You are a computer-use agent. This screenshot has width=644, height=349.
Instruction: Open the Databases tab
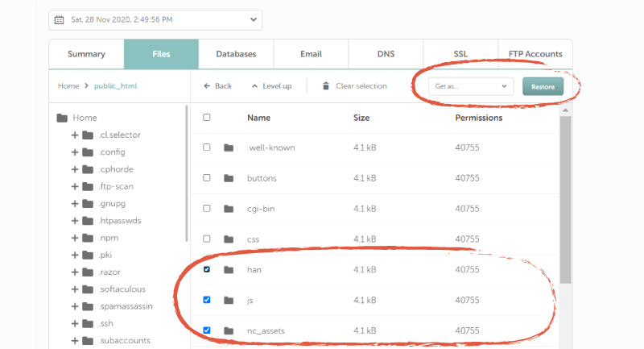pyautogui.click(x=236, y=54)
